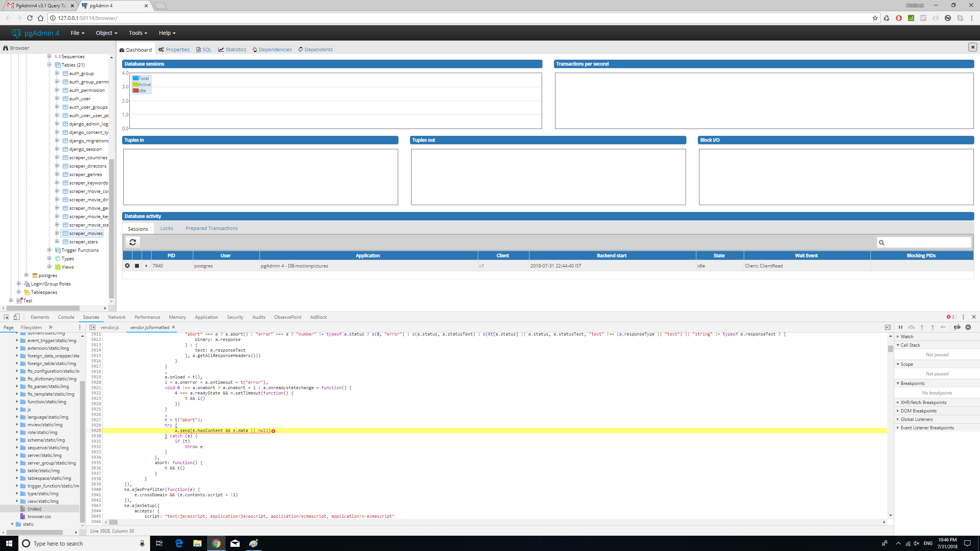Image resolution: width=980 pixels, height=551 pixels.
Task: Open Chrome three-dot menu
Action: pyautogui.click(x=972, y=18)
